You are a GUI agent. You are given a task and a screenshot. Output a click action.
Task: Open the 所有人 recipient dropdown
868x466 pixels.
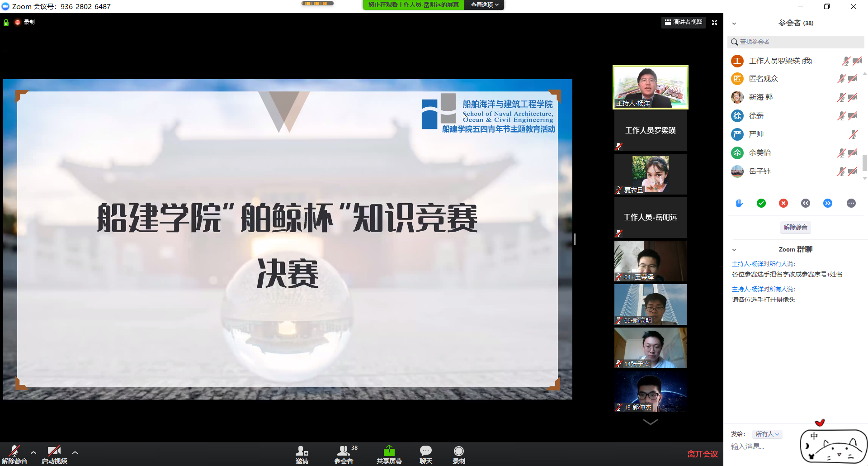[x=767, y=434]
